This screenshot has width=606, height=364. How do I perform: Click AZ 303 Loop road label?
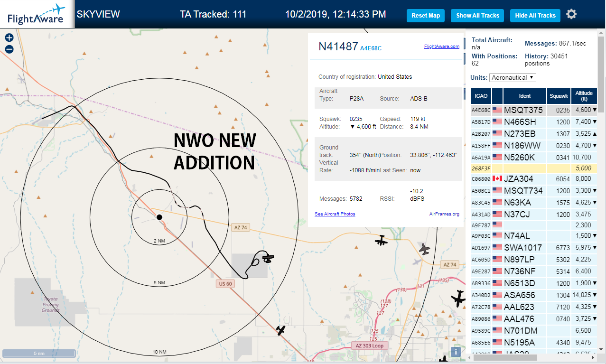click(x=370, y=346)
